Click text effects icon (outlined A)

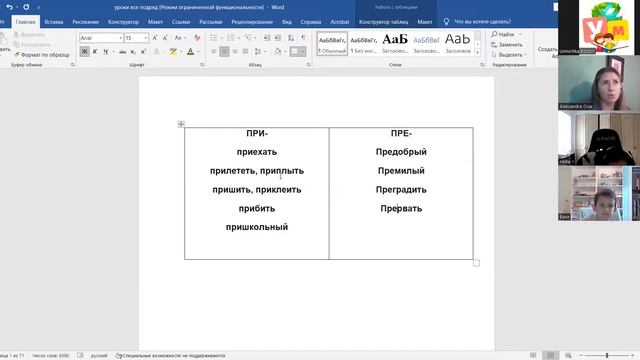[x=157, y=52]
